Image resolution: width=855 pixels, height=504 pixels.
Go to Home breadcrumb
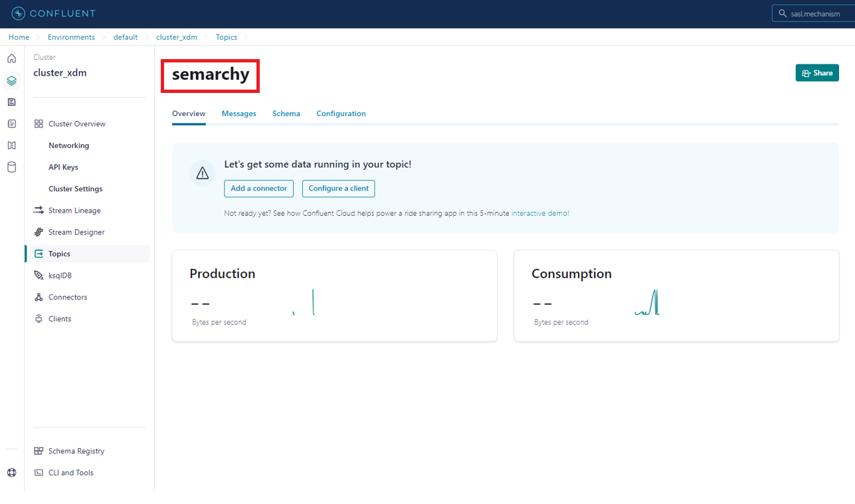coord(19,37)
